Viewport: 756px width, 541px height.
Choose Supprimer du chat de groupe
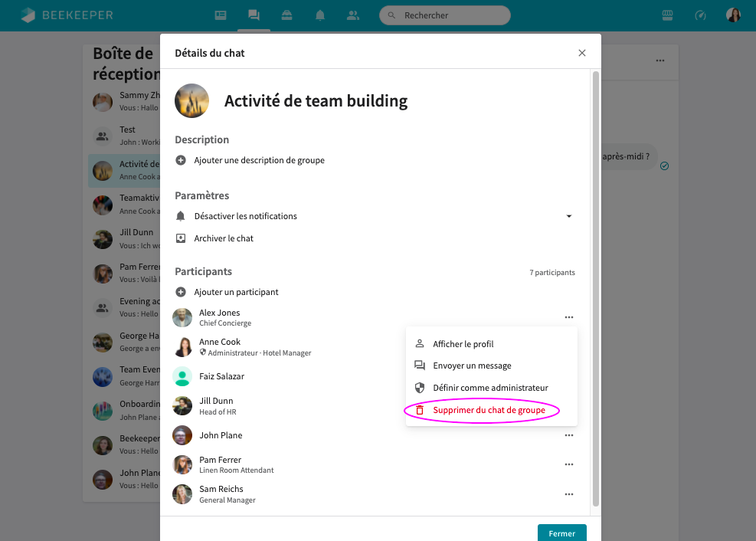point(489,411)
